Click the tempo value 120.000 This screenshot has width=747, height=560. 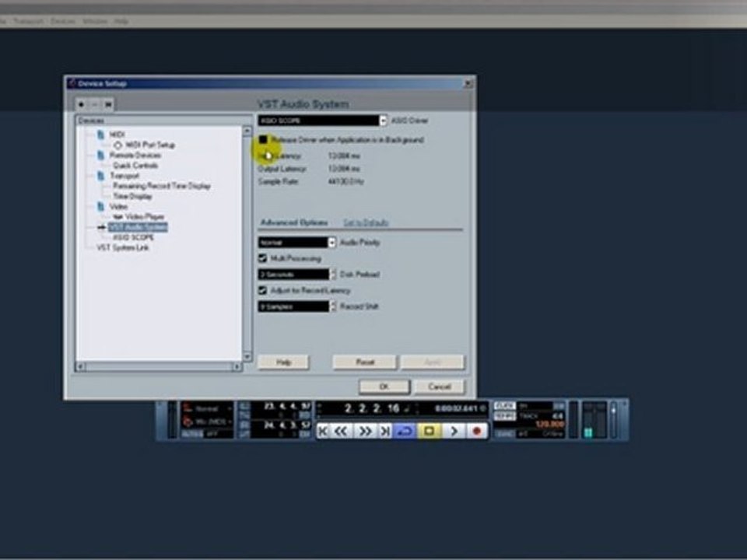(550, 425)
